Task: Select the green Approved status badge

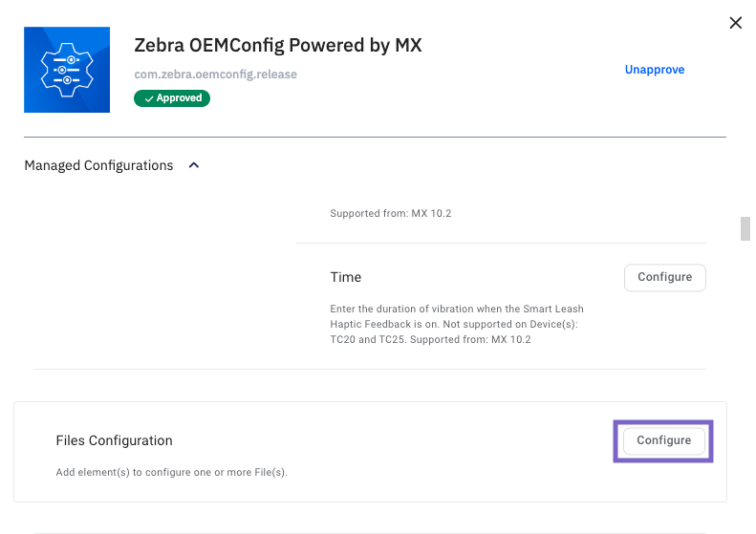Action: 172,98
